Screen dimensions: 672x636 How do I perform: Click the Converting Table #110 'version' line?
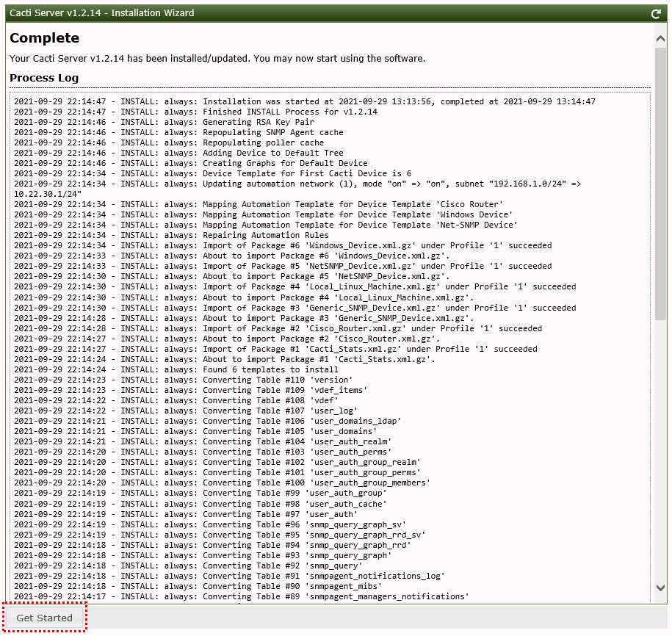click(184, 380)
